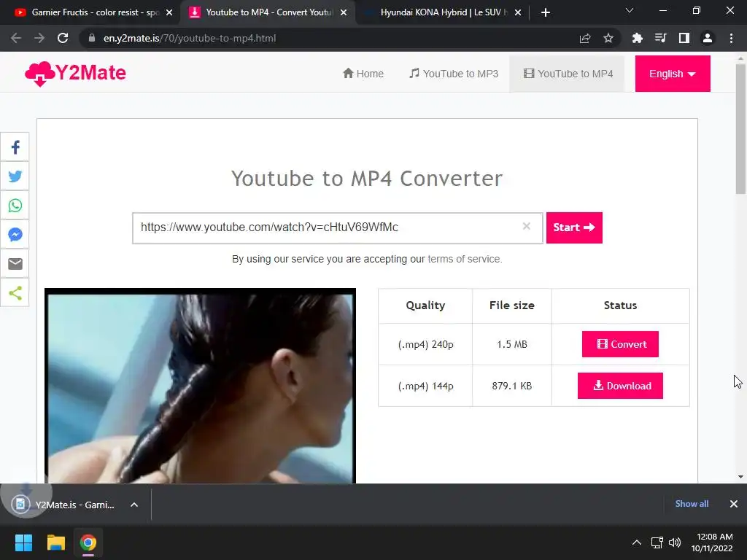Go forward in browser history

tap(39, 38)
